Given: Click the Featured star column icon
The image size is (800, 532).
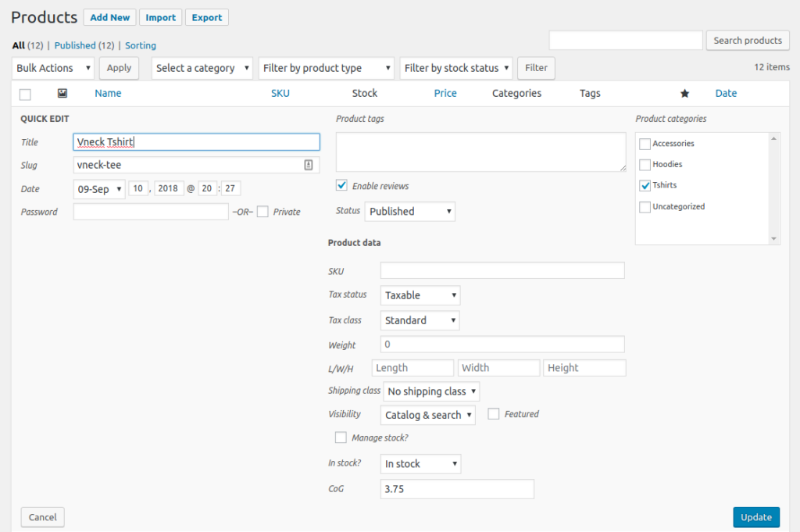Looking at the screenshot, I should click(x=684, y=93).
